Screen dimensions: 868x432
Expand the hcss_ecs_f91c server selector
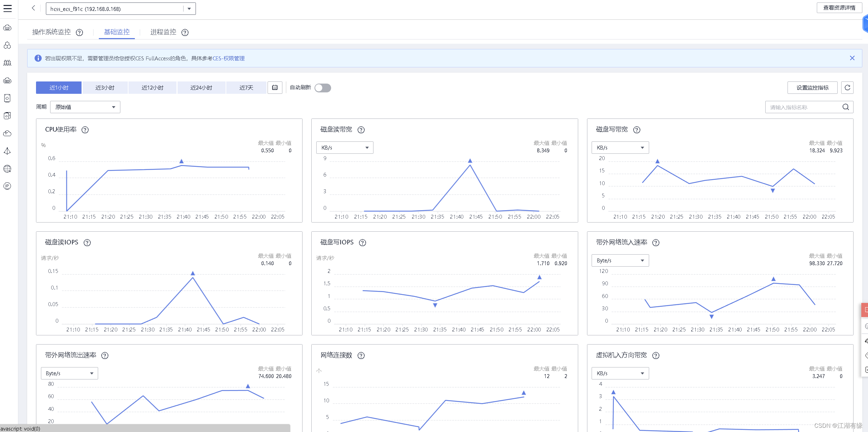tap(189, 9)
